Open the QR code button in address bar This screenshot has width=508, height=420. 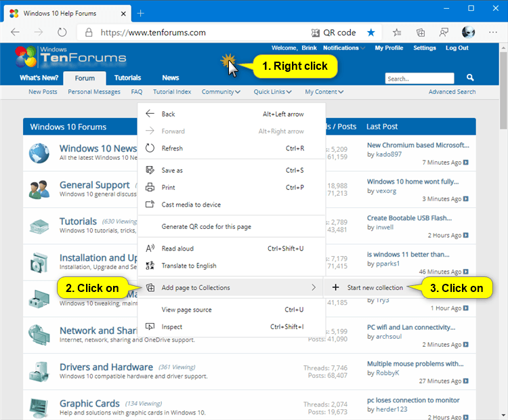(333, 33)
